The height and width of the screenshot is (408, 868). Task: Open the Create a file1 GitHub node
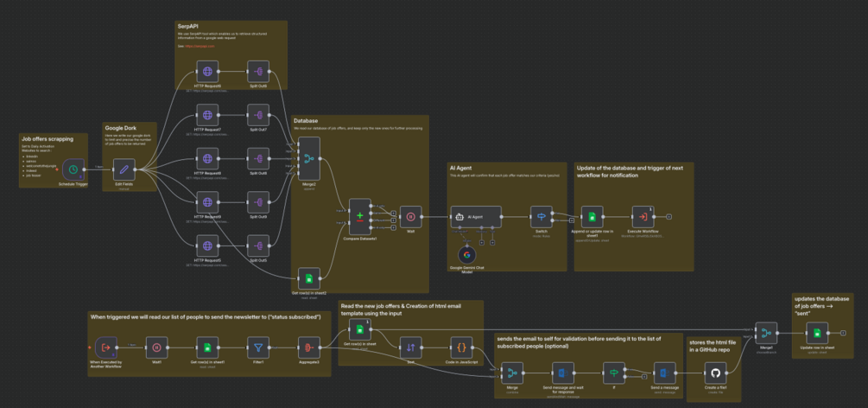(716, 373)
